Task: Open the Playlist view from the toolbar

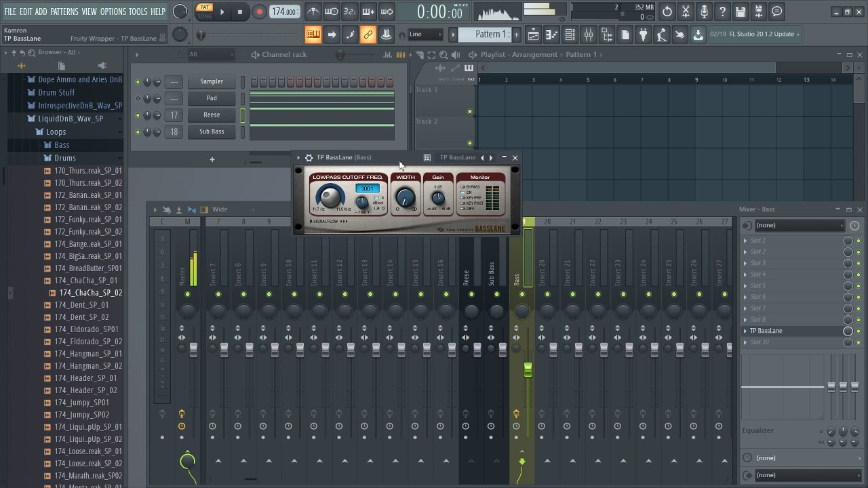Action: click(534, 35)
